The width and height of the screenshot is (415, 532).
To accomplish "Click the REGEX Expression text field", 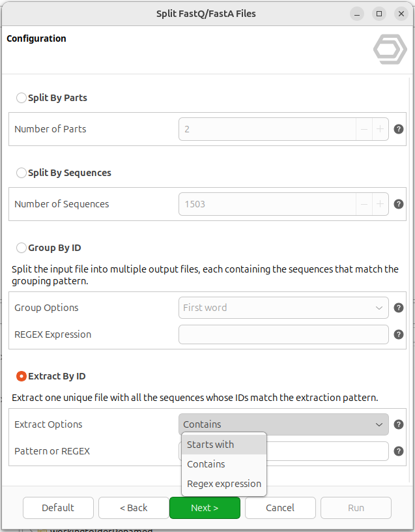I will click(283, 334).
